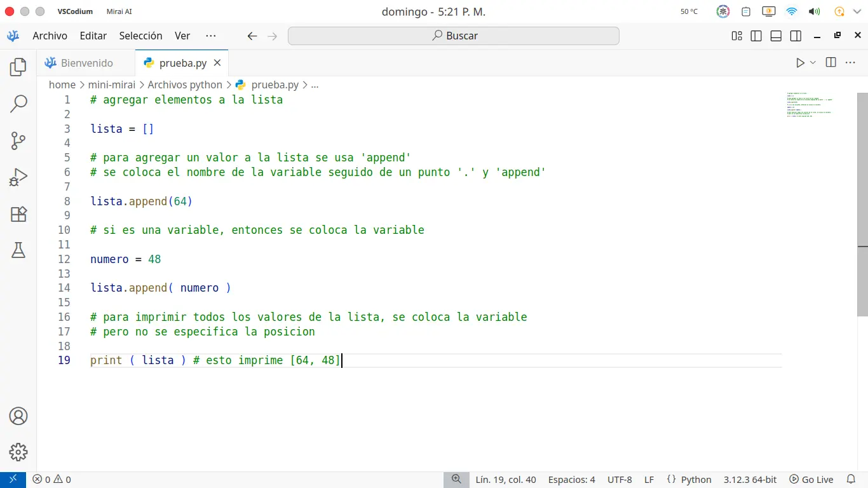Open the clipboard tray icon
This screenshot has width=868, height=488.
[746, 11]
